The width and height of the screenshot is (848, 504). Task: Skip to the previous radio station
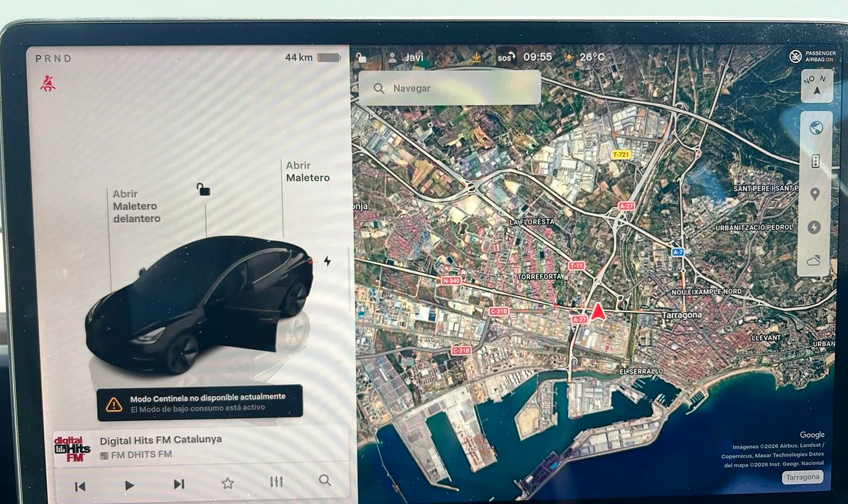coord(80,486)
